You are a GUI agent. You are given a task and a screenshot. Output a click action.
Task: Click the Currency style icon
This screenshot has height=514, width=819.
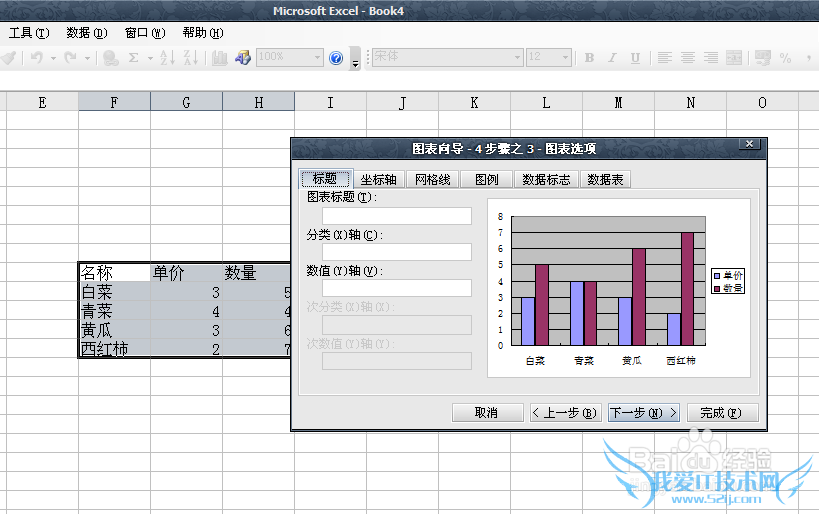[762, 57]
